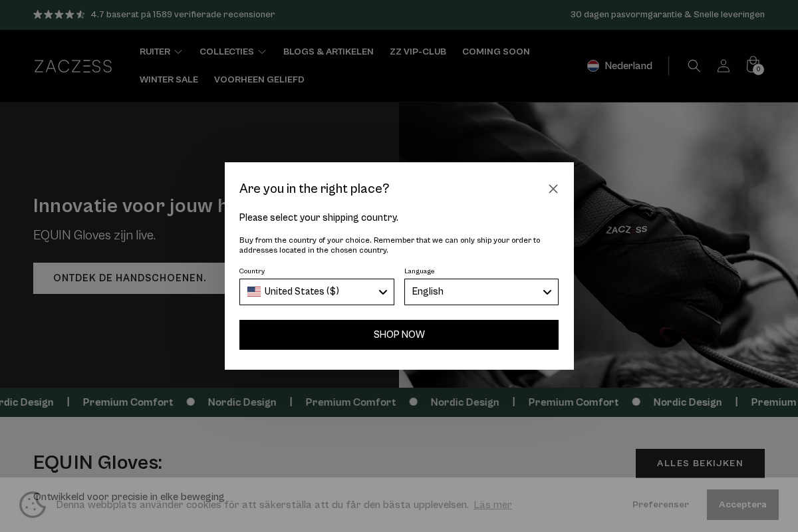Open the WINTER SALE page

(x=169, y=79)
